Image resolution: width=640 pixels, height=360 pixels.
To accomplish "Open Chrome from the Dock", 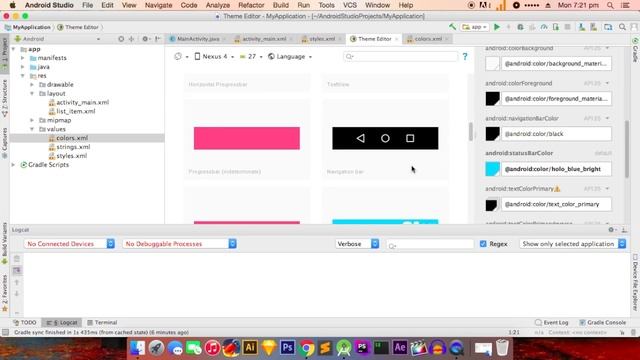I will pyautogui.click(x=307, y=348).
